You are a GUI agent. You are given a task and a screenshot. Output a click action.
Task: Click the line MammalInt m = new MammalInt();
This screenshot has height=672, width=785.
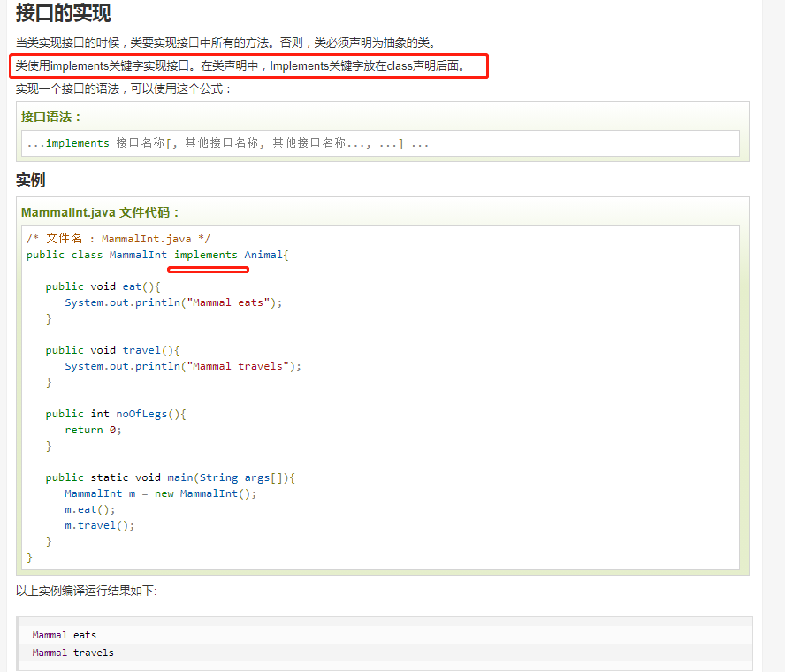pos(160,493)
